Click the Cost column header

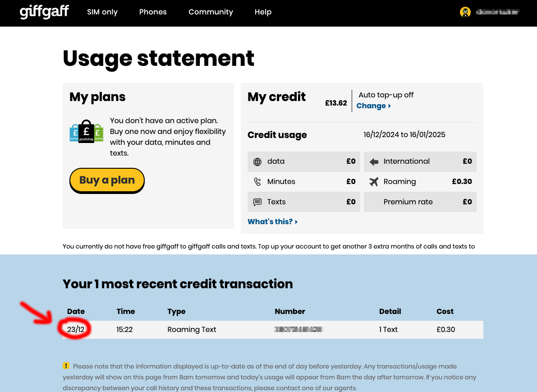coord(445,311)
